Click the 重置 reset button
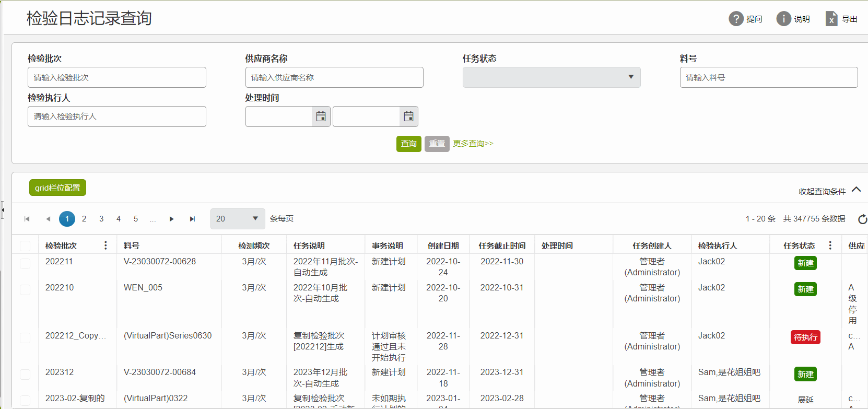The width and height of the screenshot is (868, 409). point(437,144)
